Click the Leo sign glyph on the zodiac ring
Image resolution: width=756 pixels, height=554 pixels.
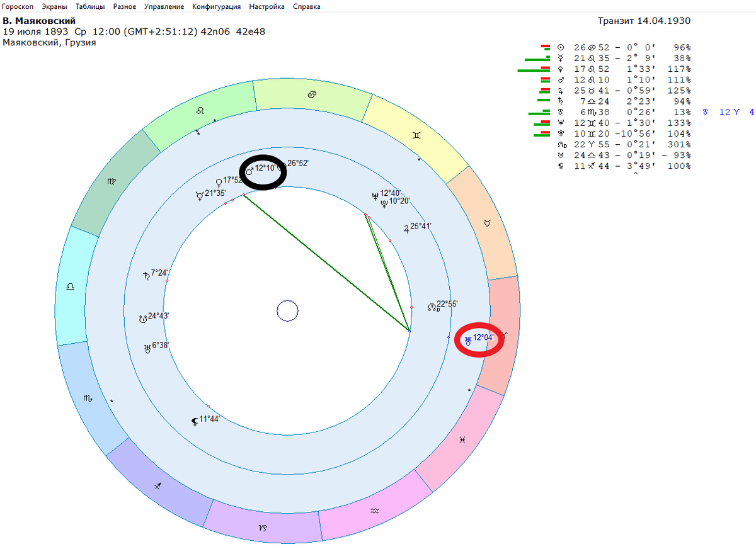[200, 111]
